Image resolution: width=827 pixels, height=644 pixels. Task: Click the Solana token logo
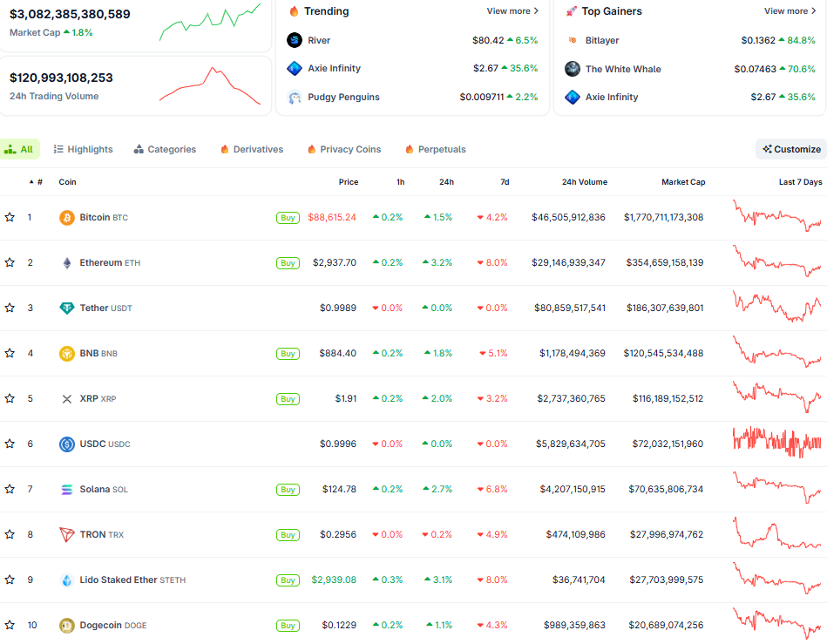(66, 489)
